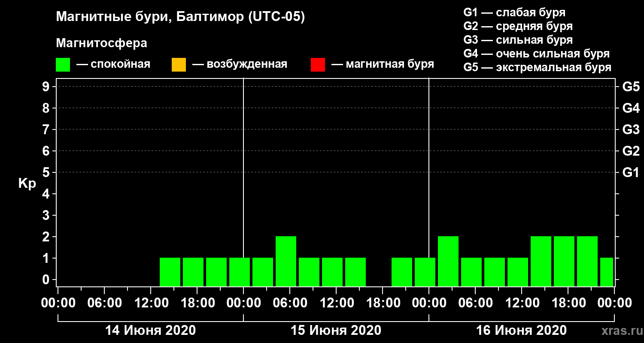Click the right-axis 'G2' storm level label

click(x=631, y=151)
